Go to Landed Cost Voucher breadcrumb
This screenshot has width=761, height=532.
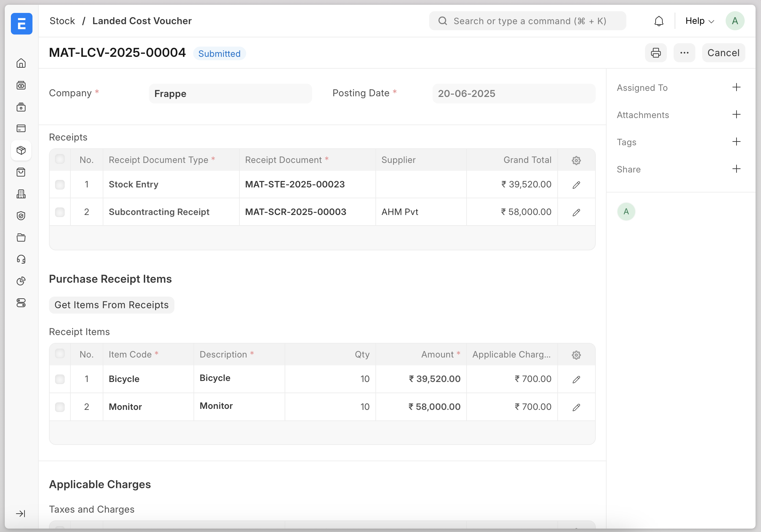click(142, 21)
